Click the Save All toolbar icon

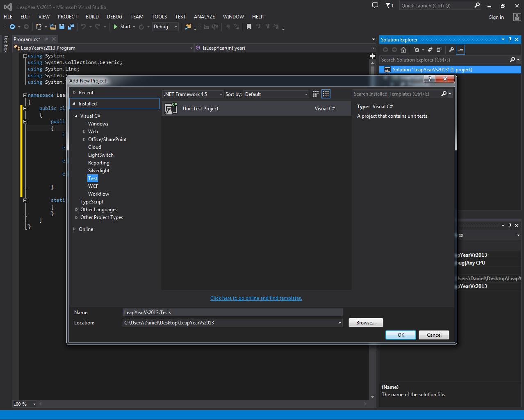tap(71, 27)
